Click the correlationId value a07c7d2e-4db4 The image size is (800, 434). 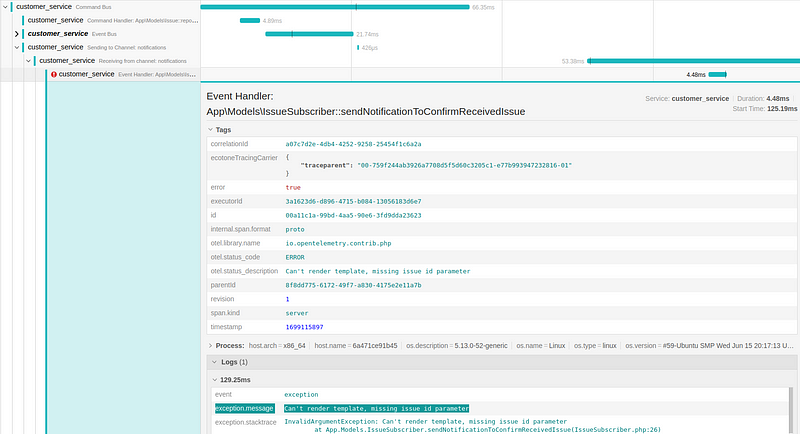click(x=353, y=144)
